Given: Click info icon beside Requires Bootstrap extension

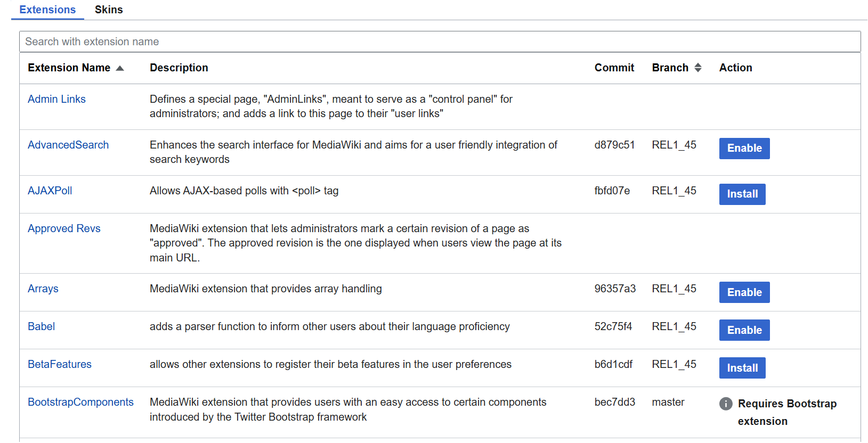Looking at the screenshot, I should pos(726,404).
